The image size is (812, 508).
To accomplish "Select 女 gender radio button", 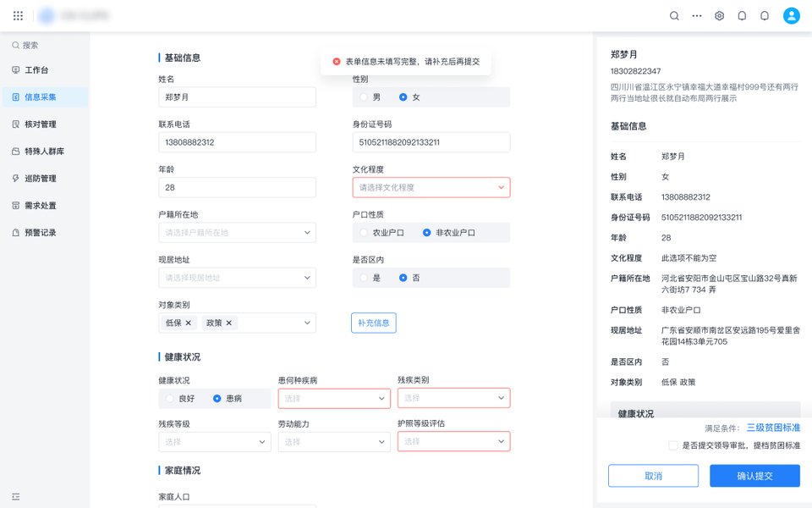I will click(403, 97).
